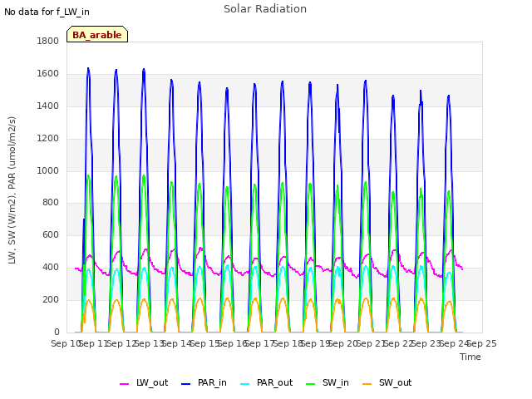Click the 'No data for f_LW_in' message
Viewport: 532px width, 399px height.
(47, 12)
